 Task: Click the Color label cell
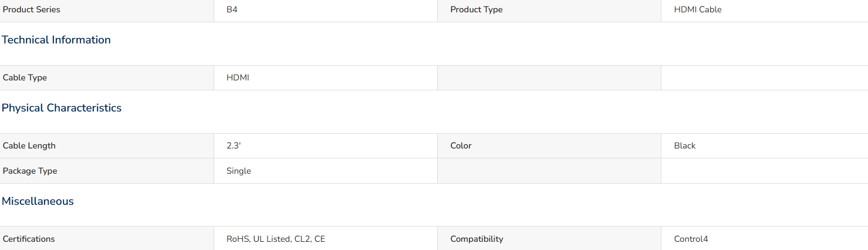pyautogui.click(x=549, y=146)
